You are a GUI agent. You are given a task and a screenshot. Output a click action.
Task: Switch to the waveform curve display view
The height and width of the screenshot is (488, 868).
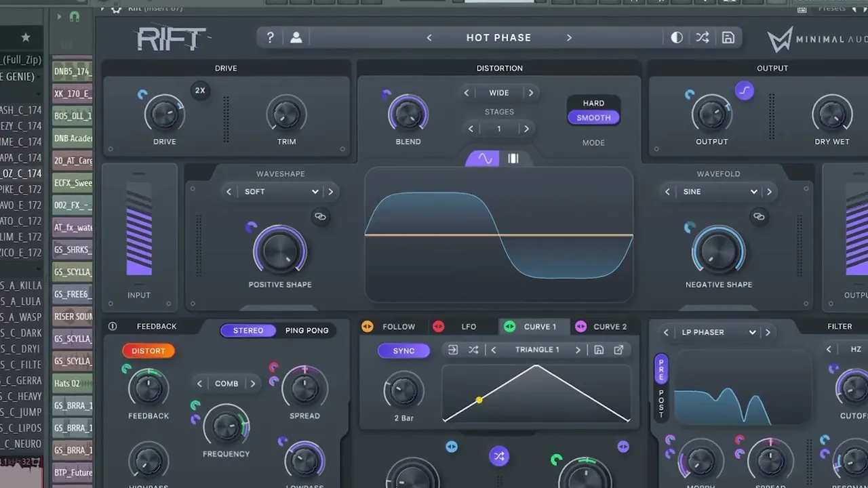tap(485, 159)
